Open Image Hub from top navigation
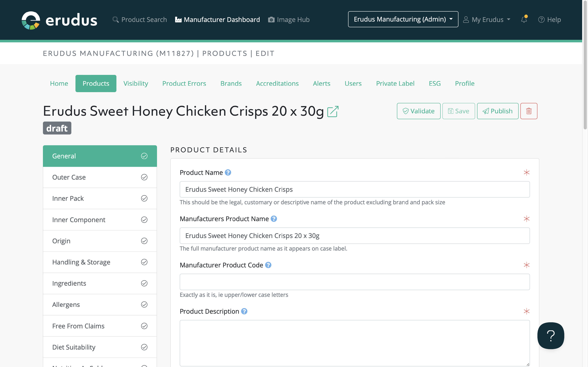Viewport: 588px width, 367px height. tap(289, 19)
